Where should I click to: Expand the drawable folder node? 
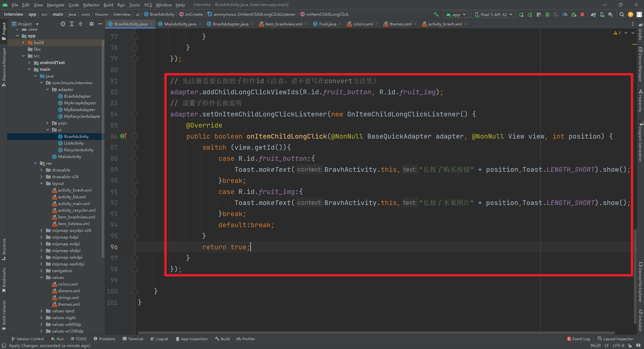coord(41,170)
